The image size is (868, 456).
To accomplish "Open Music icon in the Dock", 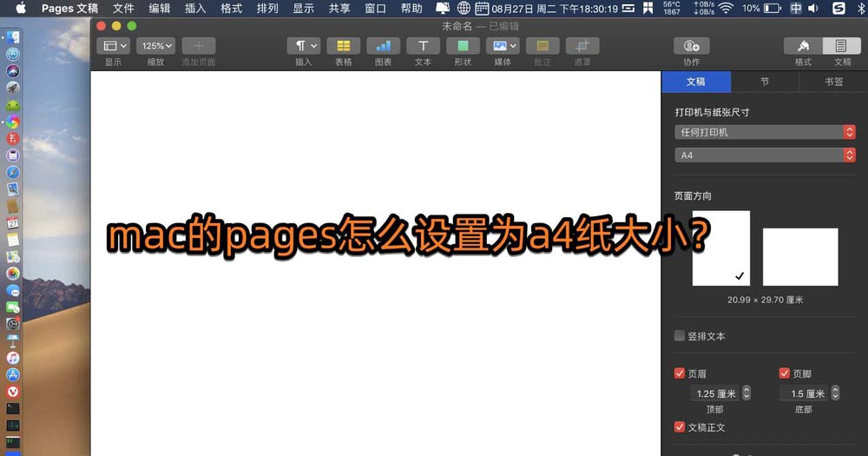I will pyautogui.click(x=13, y=358).
